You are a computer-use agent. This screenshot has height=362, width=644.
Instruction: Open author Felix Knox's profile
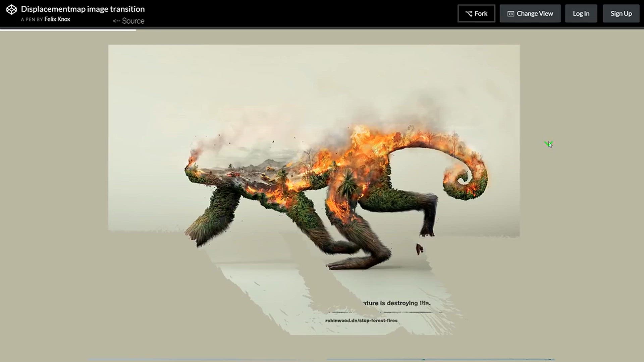coord(57,19)
